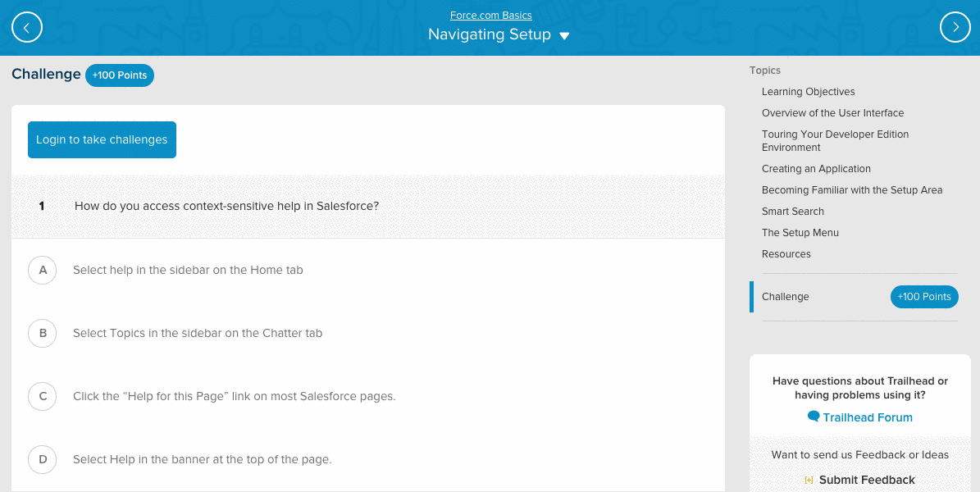Click the Trailhead Forum chat bubble icon
Screen dimensions: 980x492
(x=814, y=417)
